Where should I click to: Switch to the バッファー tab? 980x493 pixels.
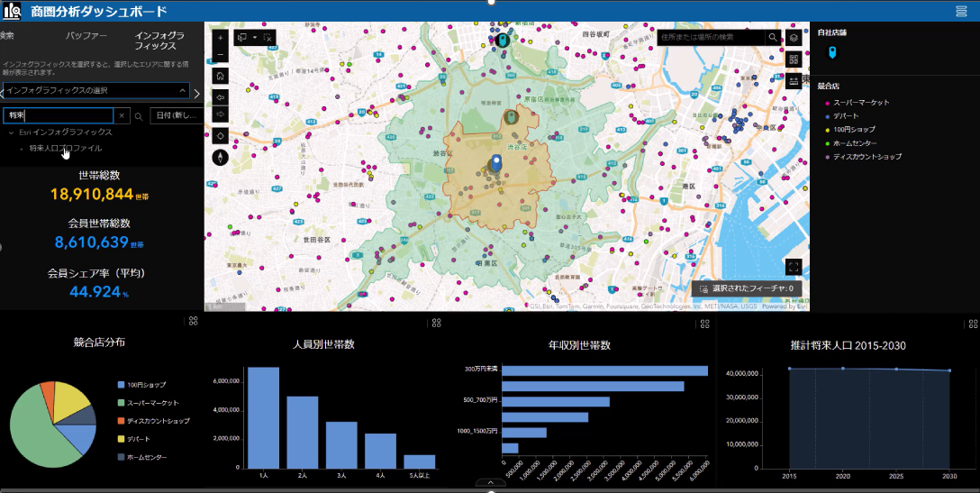pyautogui.click(x=86, y=35)
